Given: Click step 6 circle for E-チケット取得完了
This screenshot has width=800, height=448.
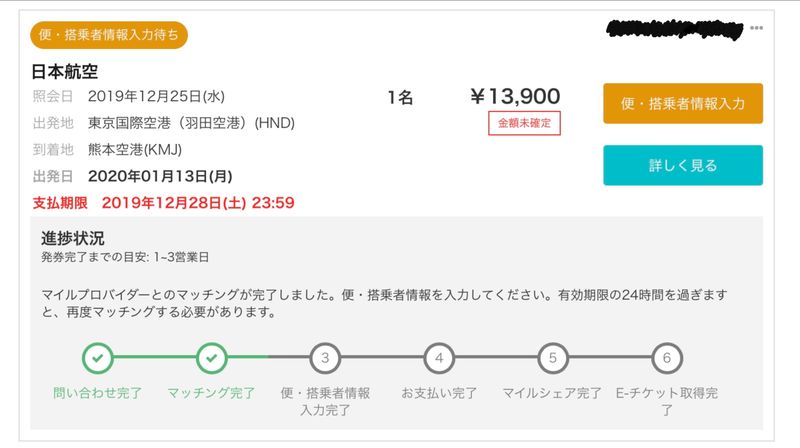Looking at the screenshot, I should coord(666,356).
